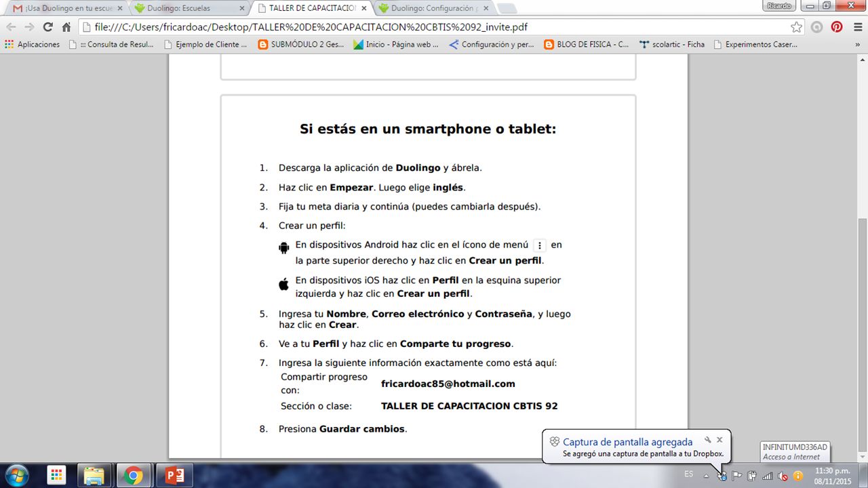The image size is (868, 488).
Task: Open the colorful grid app in the taskbar
Action: [56, 476]
